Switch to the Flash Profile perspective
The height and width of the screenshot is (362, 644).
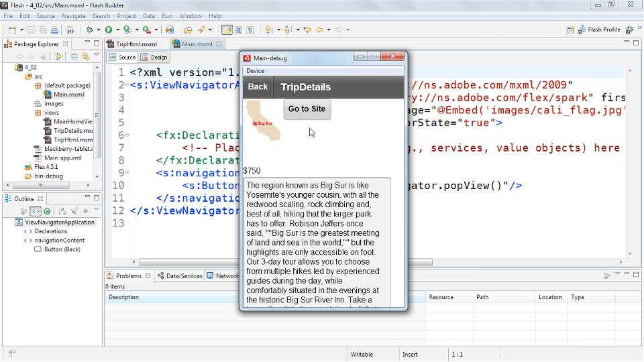click(x=599, y=29)
